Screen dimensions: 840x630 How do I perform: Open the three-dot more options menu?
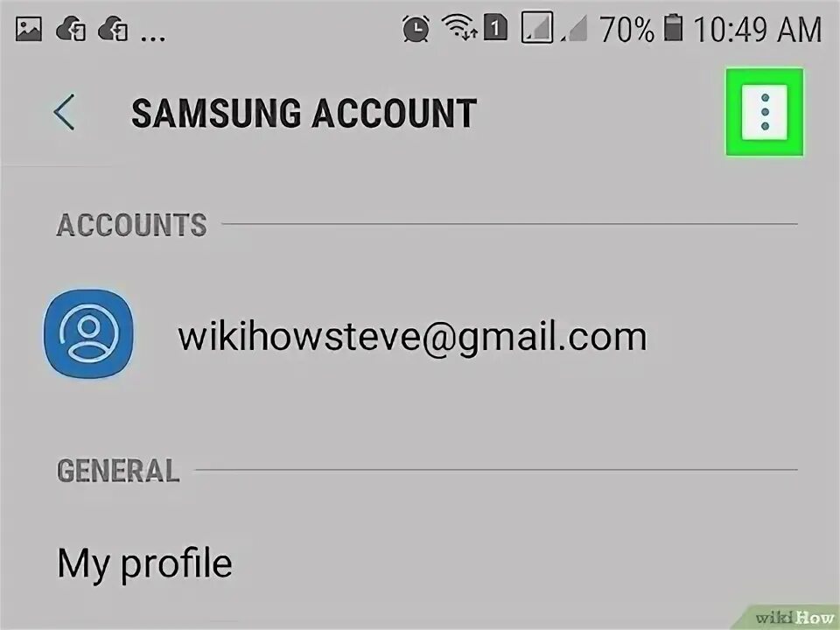coord(765,112)
